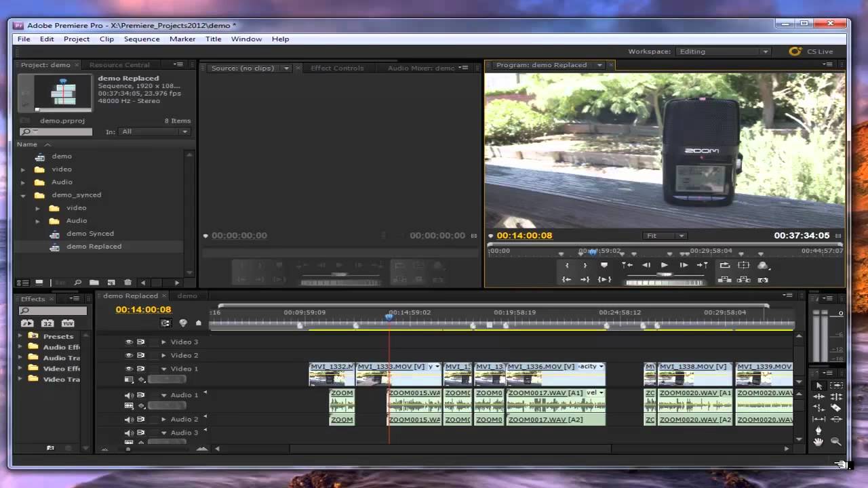
Task: Select the Selection arrow tool
Action: click(x=818, y=385)
